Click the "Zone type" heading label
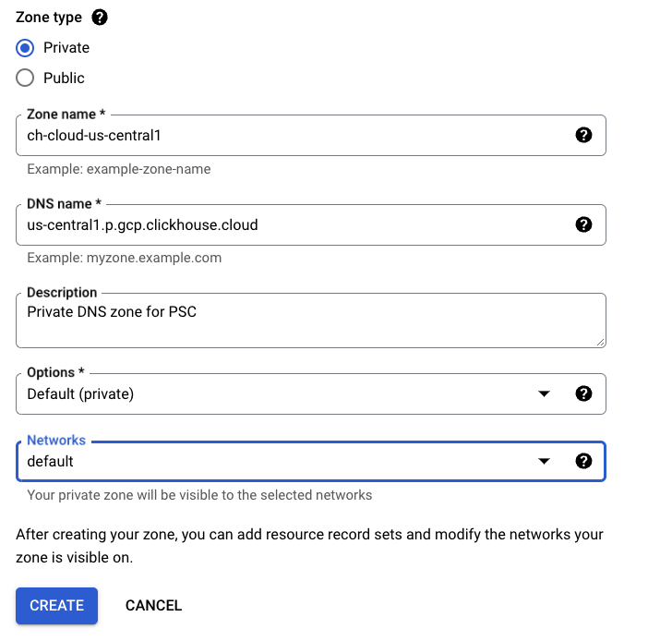 pos(49,18)
